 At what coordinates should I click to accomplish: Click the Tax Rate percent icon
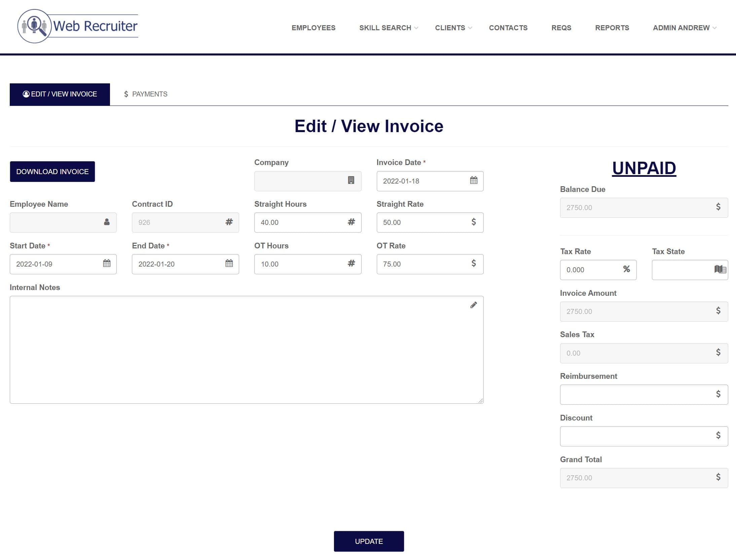coord(626,269)
